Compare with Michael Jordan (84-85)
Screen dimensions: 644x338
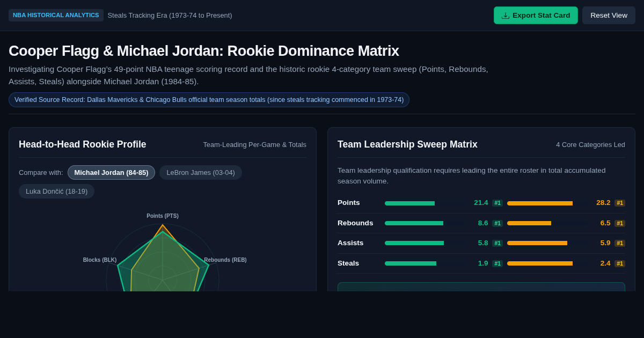(111, 172)
